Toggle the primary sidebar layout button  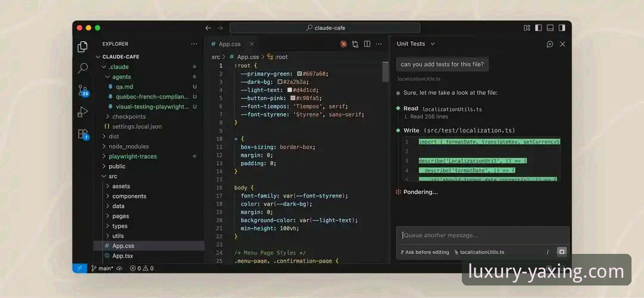[x=538, y=27]
